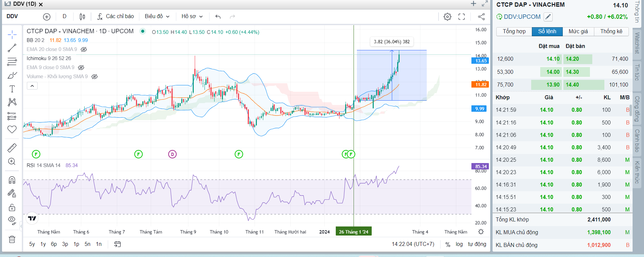The width and height of the screenshot is (644, 257).
Task: Toggle log scale mode
Action: click(459, 244)
